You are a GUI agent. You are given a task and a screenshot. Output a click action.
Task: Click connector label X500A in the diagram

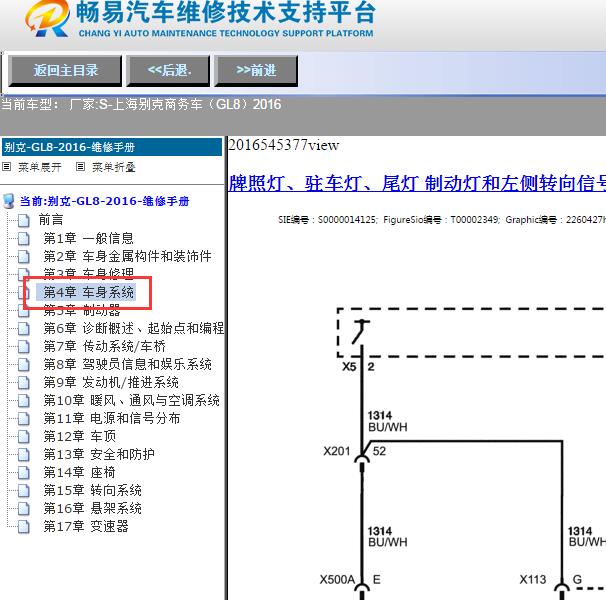(x=337, y=580)
